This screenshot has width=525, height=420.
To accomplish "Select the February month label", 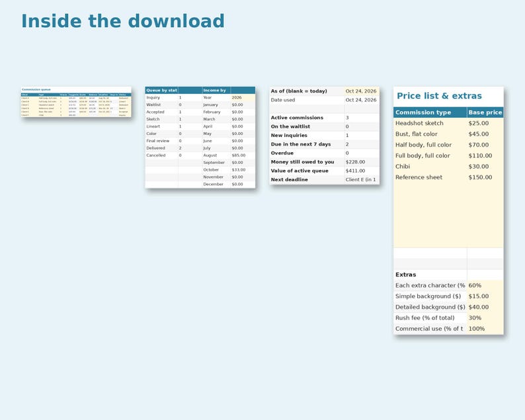I will coord(212,112).
